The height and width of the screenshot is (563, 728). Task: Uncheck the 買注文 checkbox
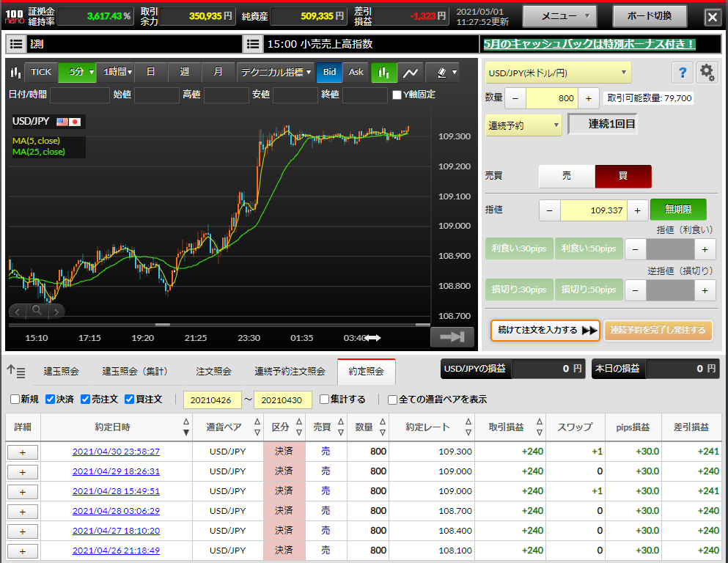coord(130,400)
